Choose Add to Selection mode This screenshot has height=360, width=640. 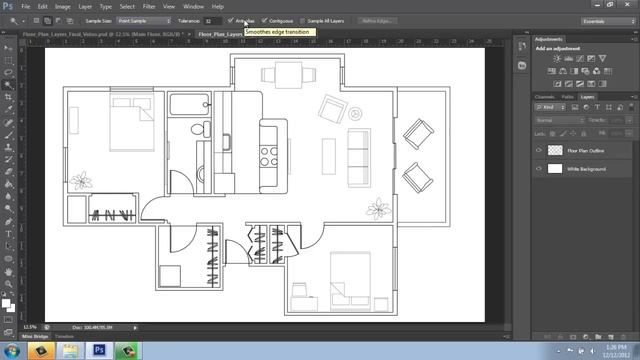[x=47, y=21]
